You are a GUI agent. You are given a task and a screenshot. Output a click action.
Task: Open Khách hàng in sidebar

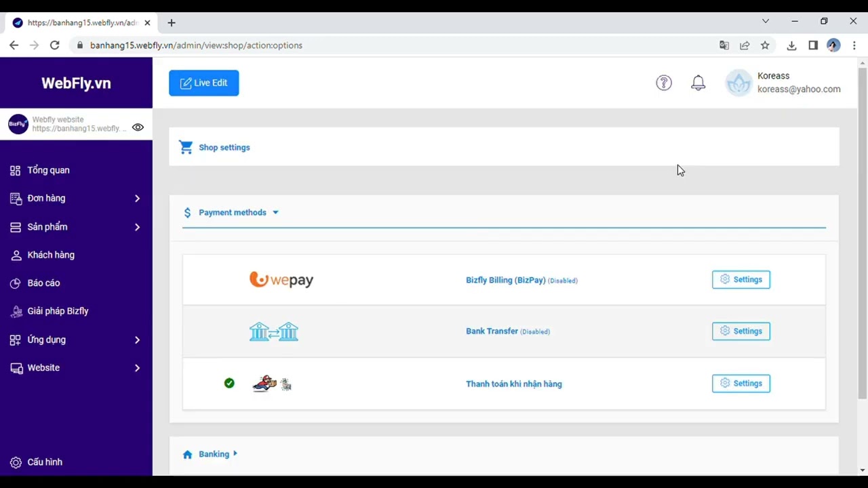click(x=51, y=255)
